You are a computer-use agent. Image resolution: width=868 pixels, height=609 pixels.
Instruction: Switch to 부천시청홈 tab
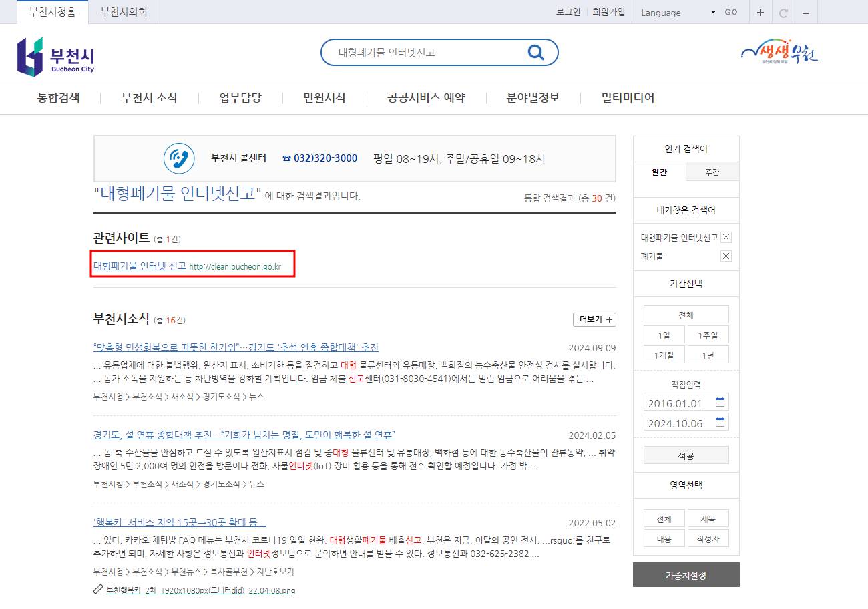coord(53,12)
